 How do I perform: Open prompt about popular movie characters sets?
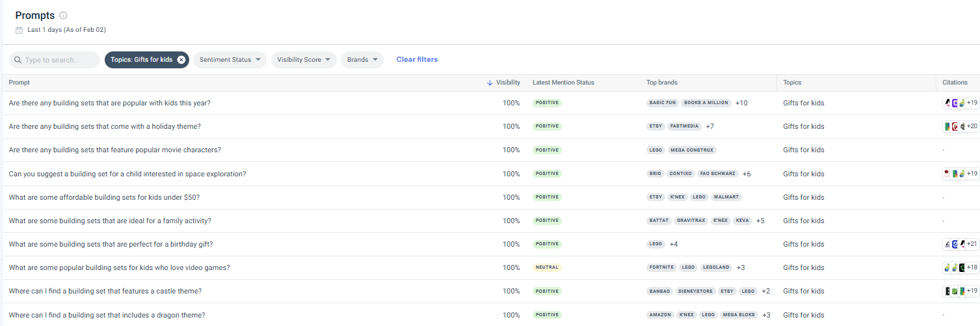[x=115, y=150]
